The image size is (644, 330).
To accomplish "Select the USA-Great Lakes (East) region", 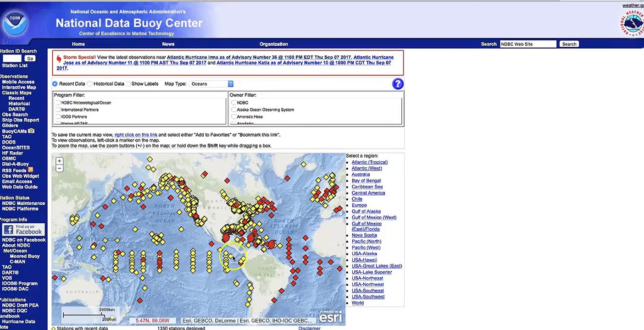I will point(377,266).
